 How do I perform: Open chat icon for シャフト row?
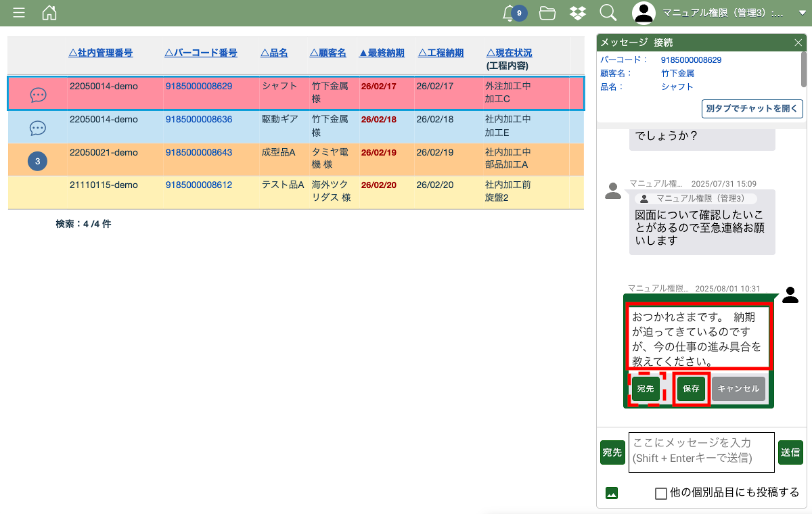(x=38, y=95)
